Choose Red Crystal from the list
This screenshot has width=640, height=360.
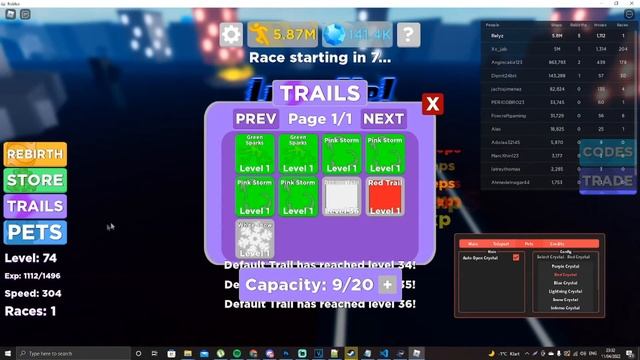pos(565,275)
